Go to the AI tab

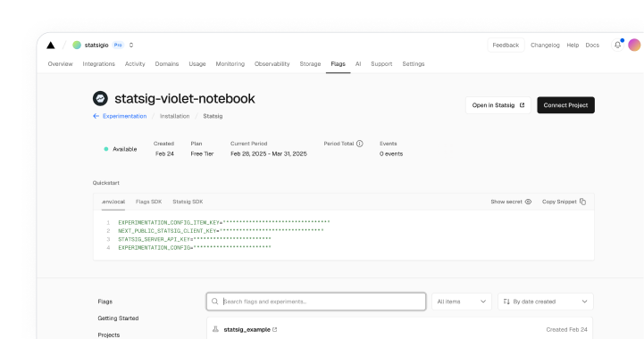(x=358, y=64)
